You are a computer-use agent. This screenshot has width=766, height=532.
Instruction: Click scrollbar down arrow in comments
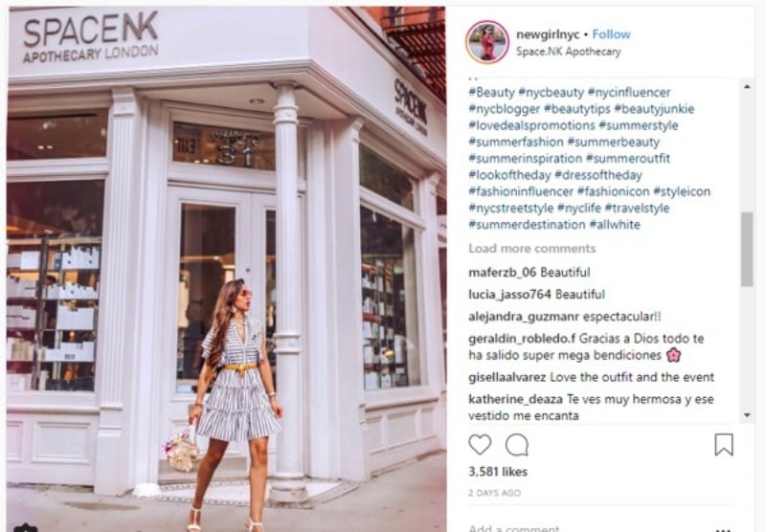(747, 415)
